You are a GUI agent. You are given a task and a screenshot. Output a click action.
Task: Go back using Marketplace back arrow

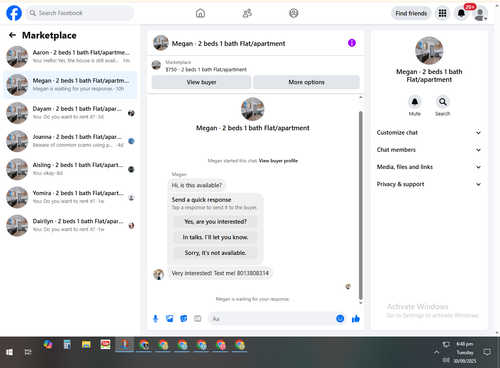pyautogui.click(x=12, y=35)
